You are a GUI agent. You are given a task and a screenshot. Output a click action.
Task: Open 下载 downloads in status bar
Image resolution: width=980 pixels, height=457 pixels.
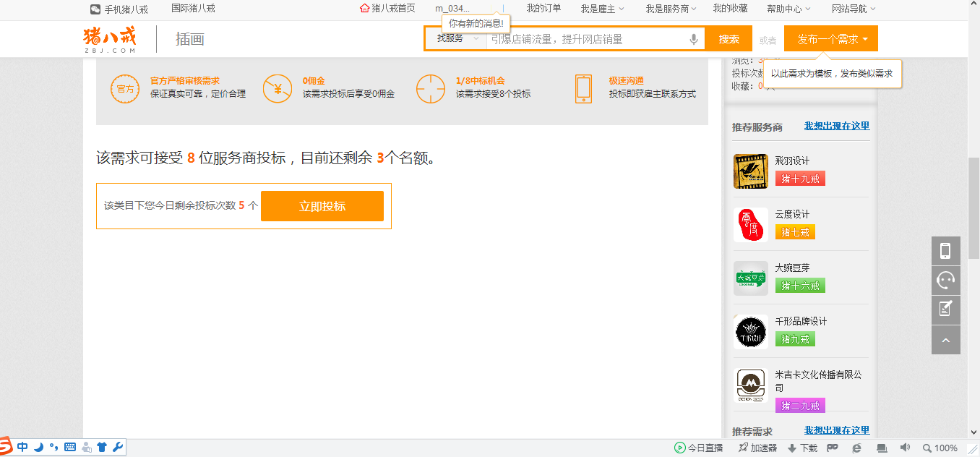pos(802,448)
